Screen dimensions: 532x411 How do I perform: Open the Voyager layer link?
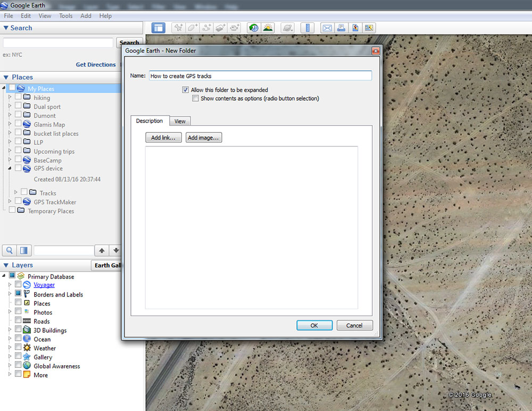44,285
